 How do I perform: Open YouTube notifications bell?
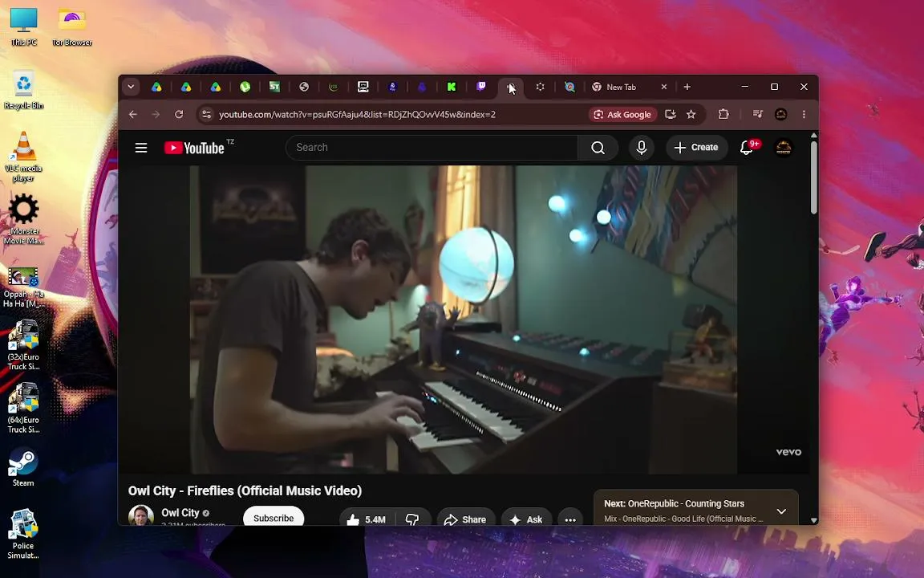pyautogui.click(x=747, y=148)
